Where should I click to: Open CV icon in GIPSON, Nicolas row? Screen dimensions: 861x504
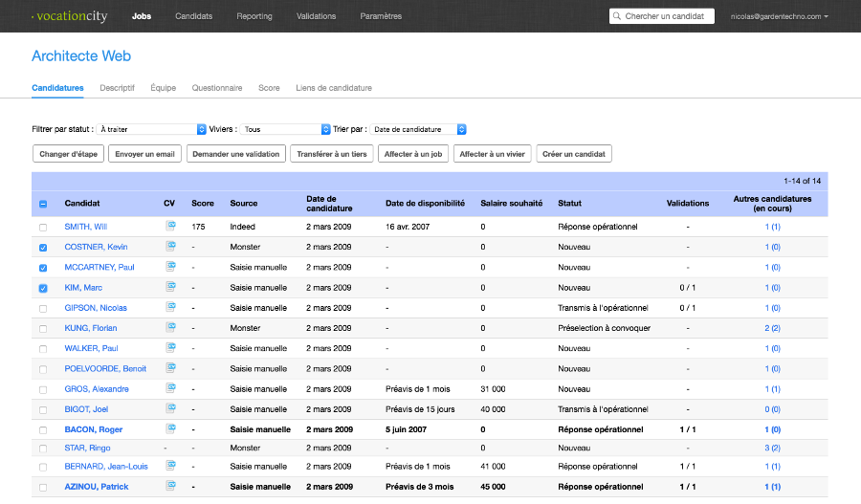point(170,307)
